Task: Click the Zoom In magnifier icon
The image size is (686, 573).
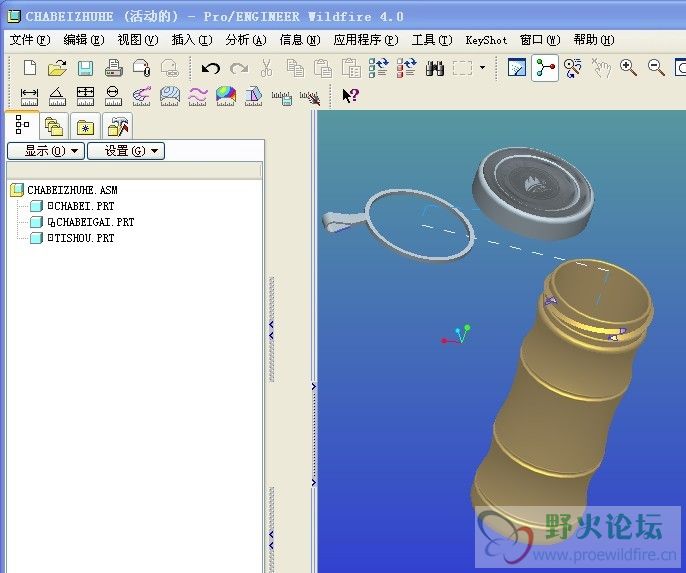Action: [628, 68]
